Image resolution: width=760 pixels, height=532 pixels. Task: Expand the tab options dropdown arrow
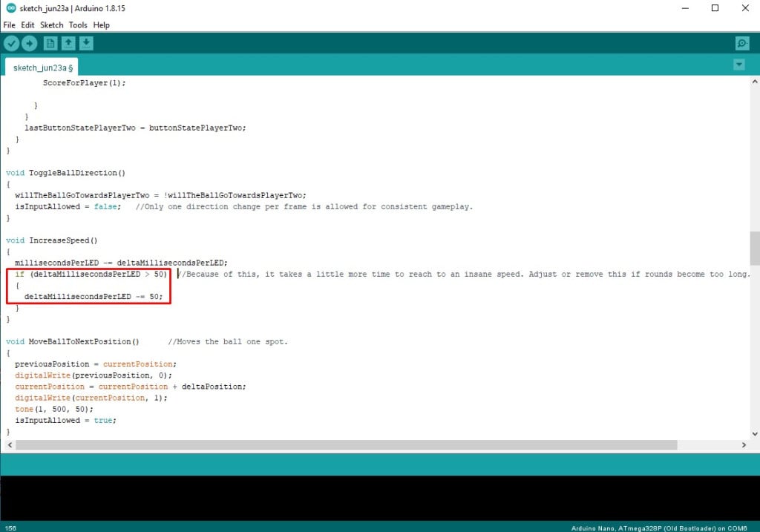(738, 65)
